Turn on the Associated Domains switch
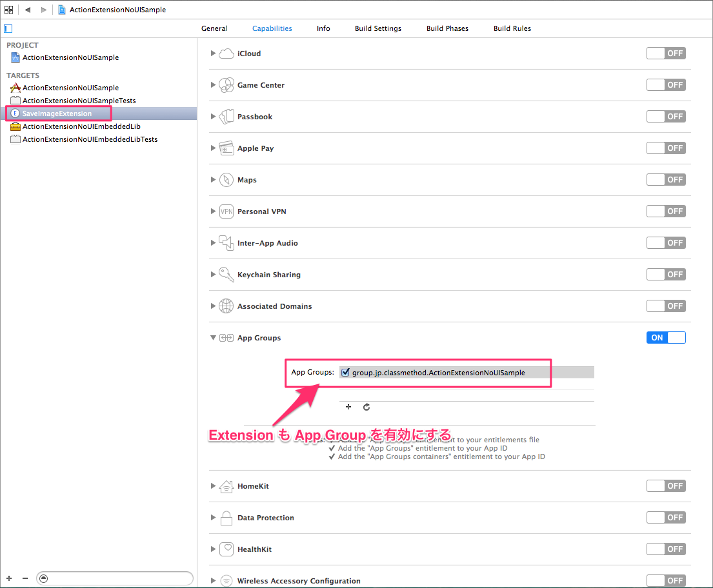Viewport: 713px width, 588px height. (x=666, y=306)
